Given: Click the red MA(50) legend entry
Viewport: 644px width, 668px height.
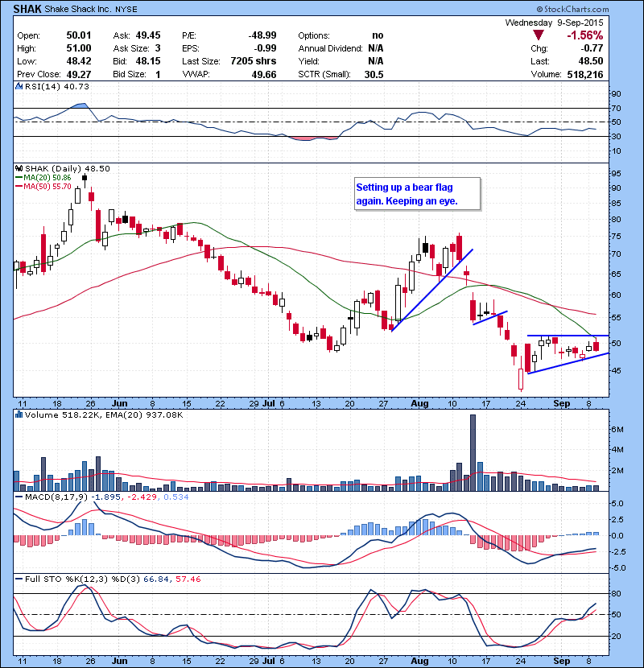Looking at the screenshot, I should click(x=46, y=185).
